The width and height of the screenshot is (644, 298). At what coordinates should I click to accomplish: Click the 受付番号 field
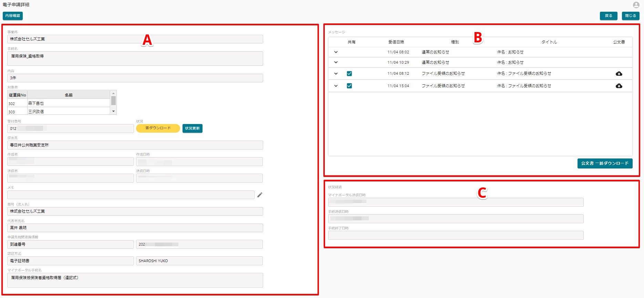pyautogui.click(x=71, y=129)
